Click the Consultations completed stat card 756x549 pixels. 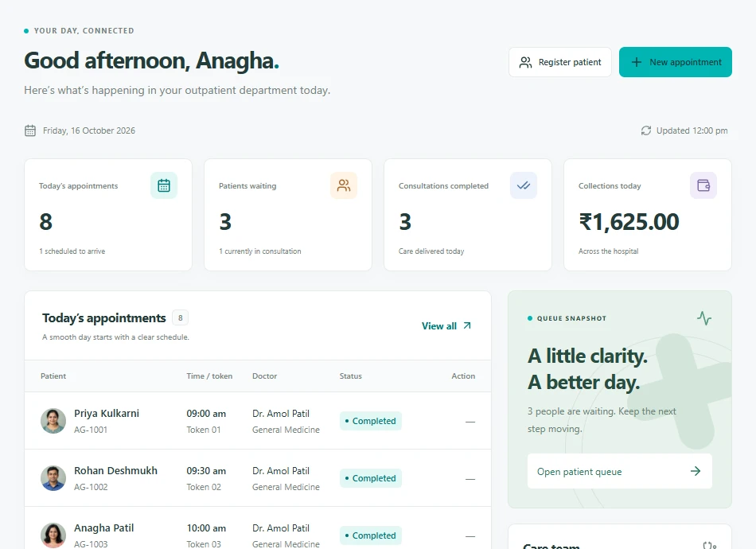pyautogui.click(x=468, y=215)
